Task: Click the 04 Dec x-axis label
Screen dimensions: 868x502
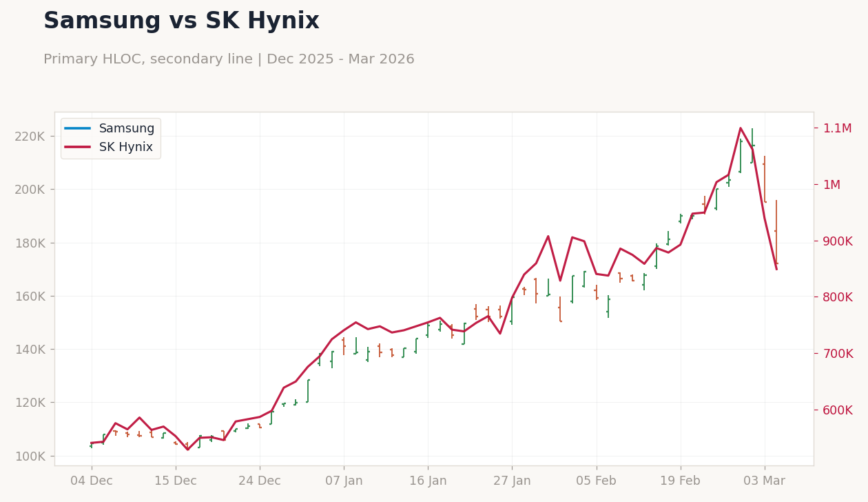Action: [x=92, y=481]
